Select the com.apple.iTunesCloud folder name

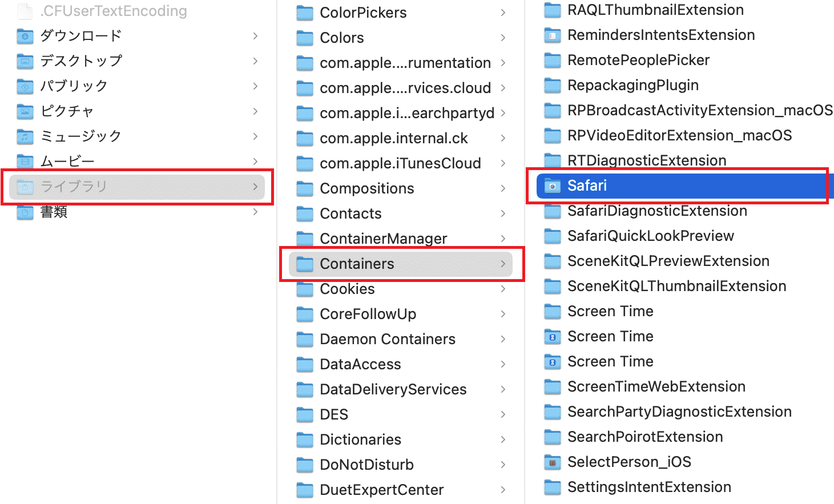(x=400, y=163)
